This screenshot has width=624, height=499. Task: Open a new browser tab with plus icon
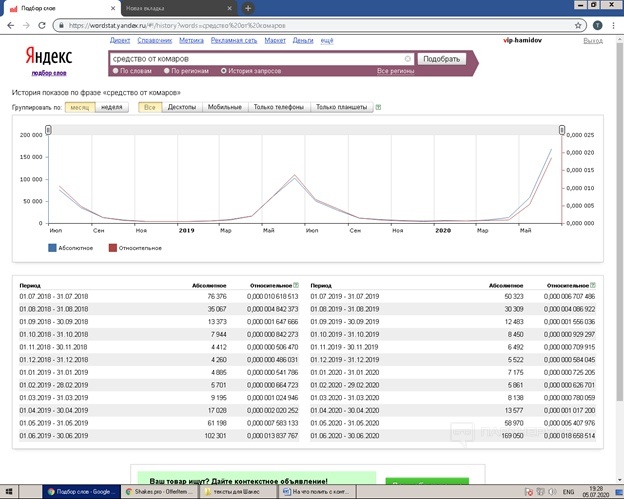pos(248,7)
